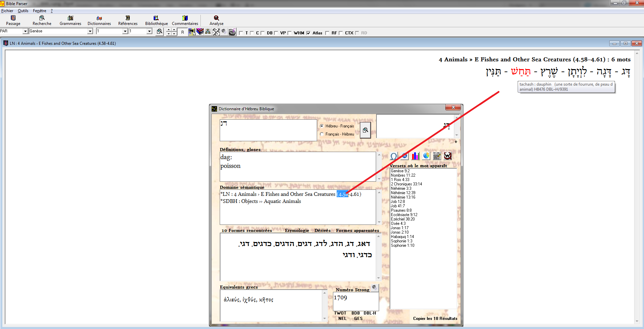Open the pie chart icon
The width and height of the screenshot is (644, 329).
(426, 156)
